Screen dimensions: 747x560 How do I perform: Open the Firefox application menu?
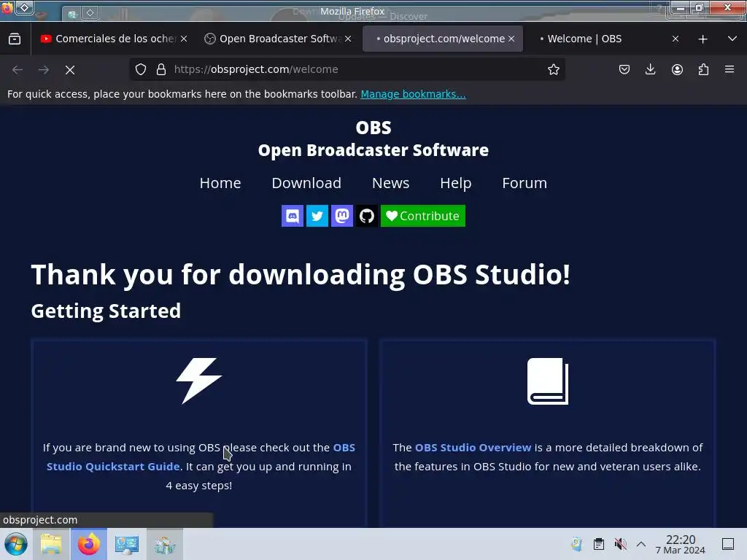[729, 69]
